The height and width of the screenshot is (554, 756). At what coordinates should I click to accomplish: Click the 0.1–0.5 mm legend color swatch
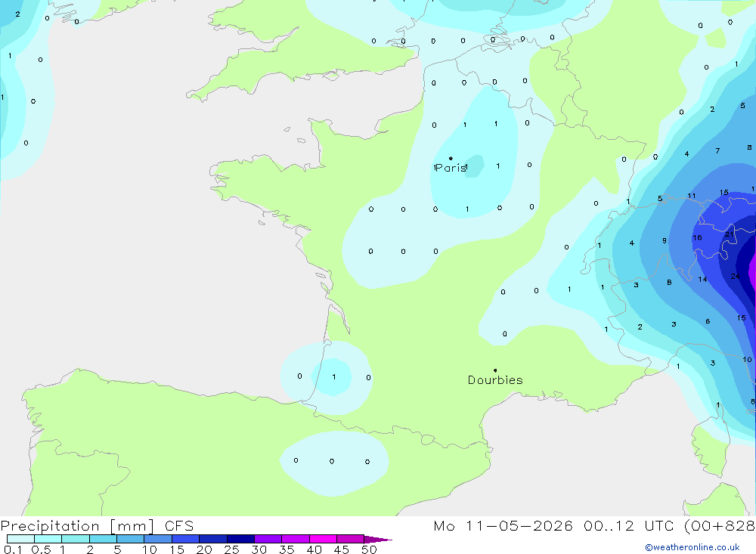point(20,539)
